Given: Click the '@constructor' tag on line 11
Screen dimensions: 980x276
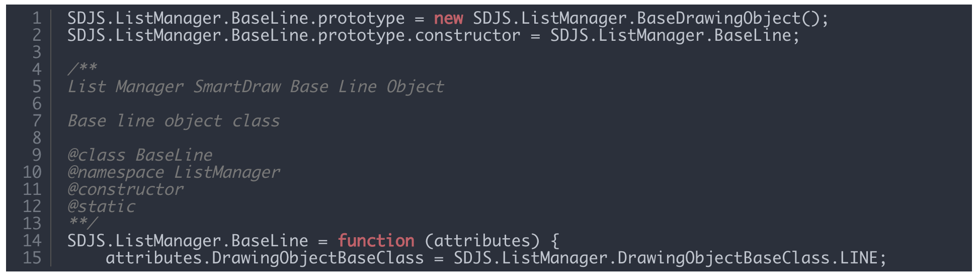Looking at the screenshot, I should pos(126,190).
